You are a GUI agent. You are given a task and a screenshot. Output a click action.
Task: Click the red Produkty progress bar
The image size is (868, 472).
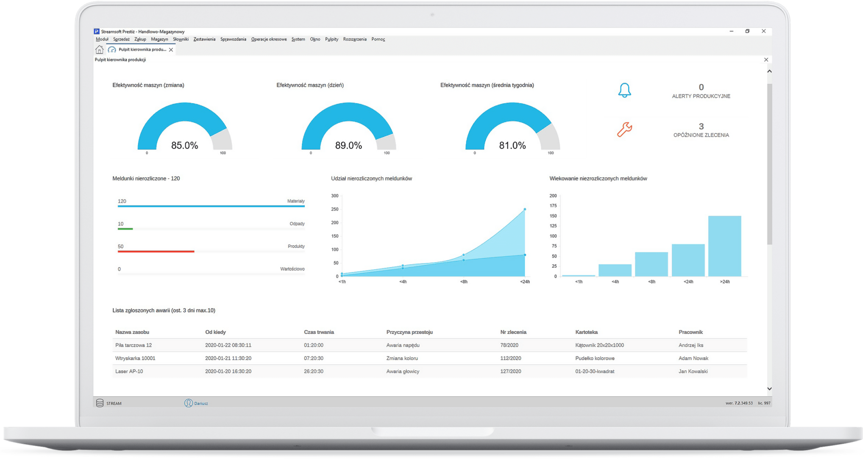point(156,251)
